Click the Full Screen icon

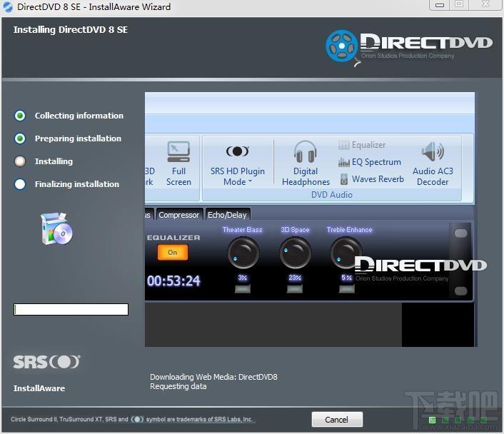click(178, 152)
